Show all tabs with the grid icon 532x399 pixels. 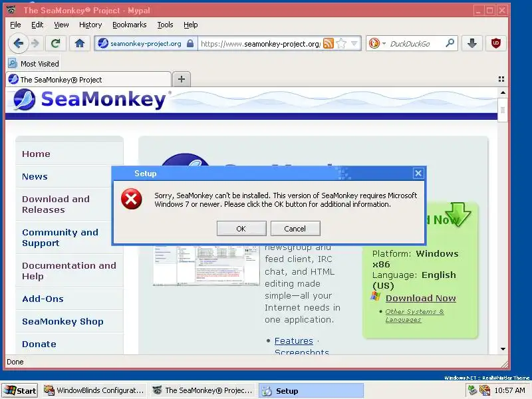[501, 79]
